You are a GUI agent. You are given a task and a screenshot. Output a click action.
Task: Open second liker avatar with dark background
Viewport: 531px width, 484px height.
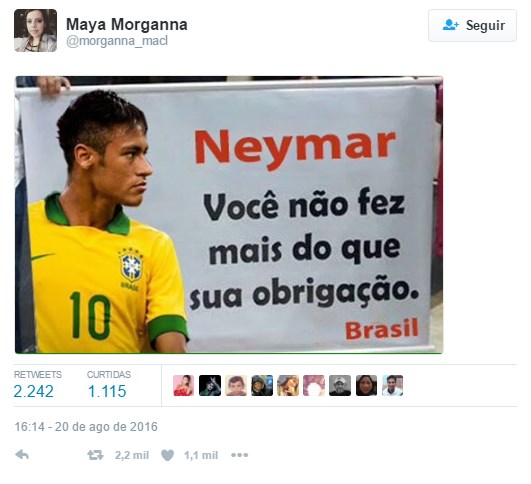point(210,385)
